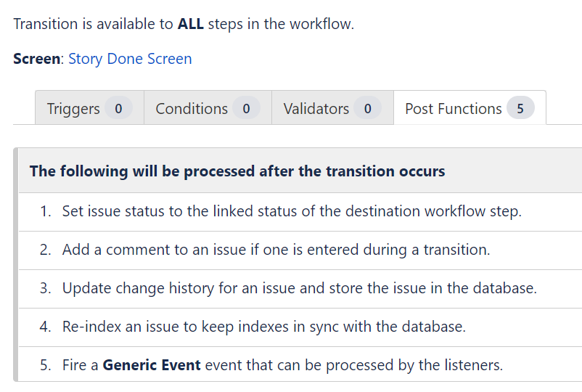582x392 pixels.
Task: Click the Transition is available sentence
Action: tap(184, 24)
